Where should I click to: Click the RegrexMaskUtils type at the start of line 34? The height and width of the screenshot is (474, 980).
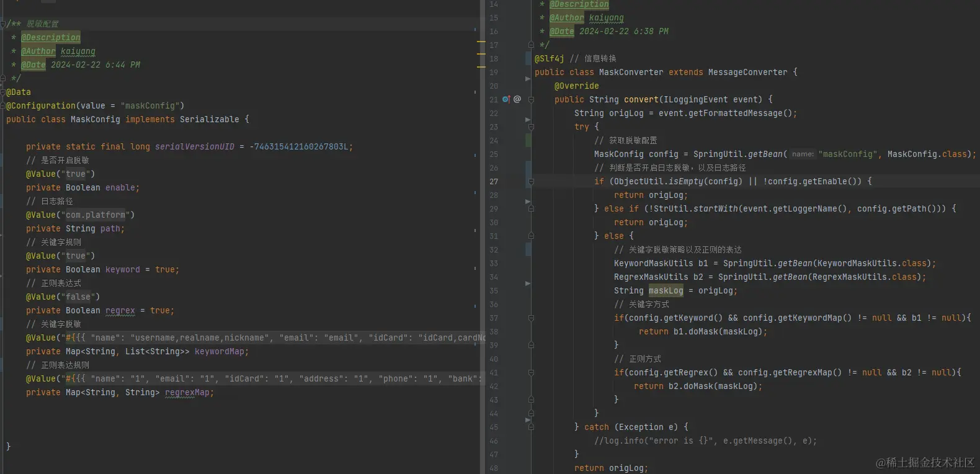tap(651, 277)
